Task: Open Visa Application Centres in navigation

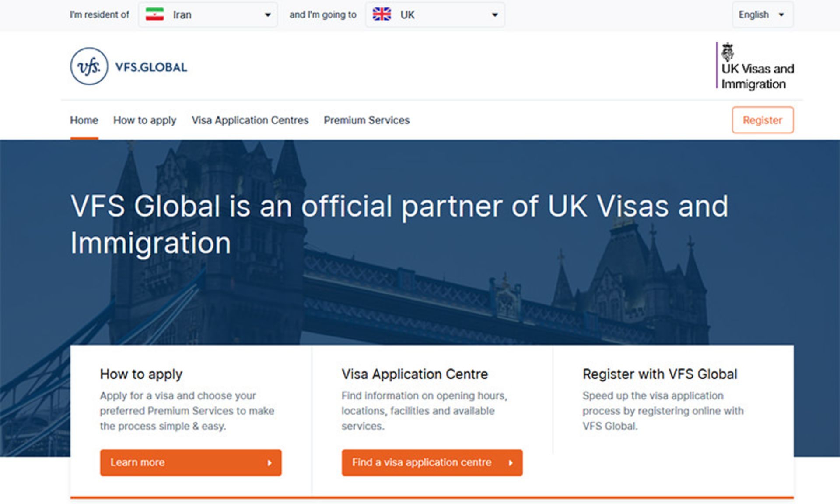Action: 250,120
